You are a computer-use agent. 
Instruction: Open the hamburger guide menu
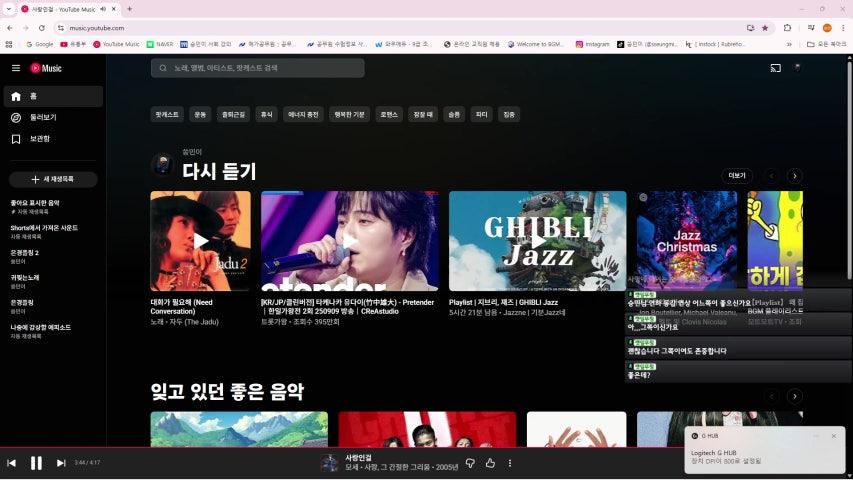(16, 68)
